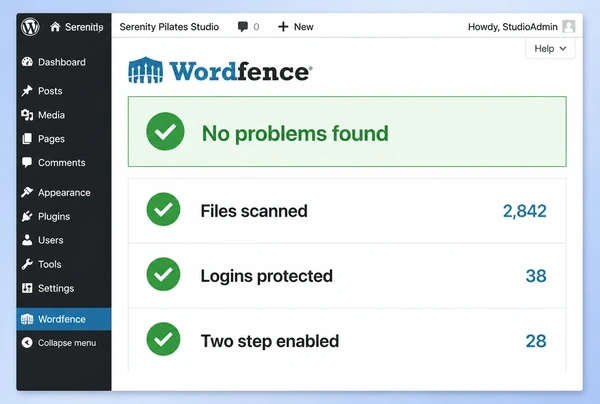Expand the Help dropdown tab
Screen dimensions: 600x404
click(x=550, y=49)
